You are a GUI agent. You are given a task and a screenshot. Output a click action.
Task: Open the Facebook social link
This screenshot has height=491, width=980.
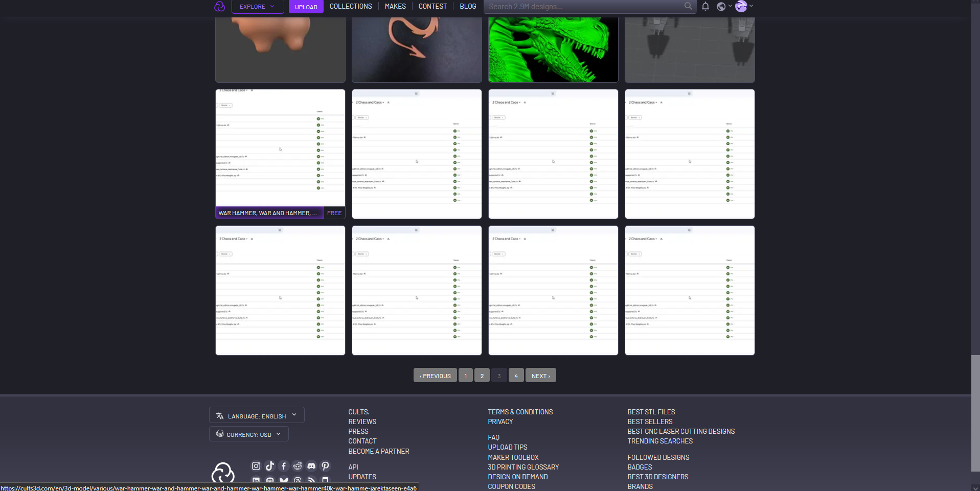pos(284,466)
